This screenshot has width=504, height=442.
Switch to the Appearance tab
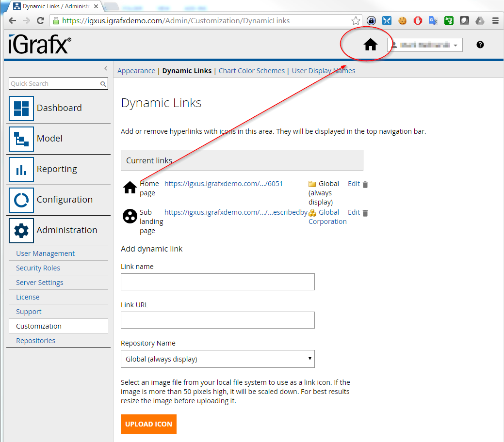[x=136, y=71]
